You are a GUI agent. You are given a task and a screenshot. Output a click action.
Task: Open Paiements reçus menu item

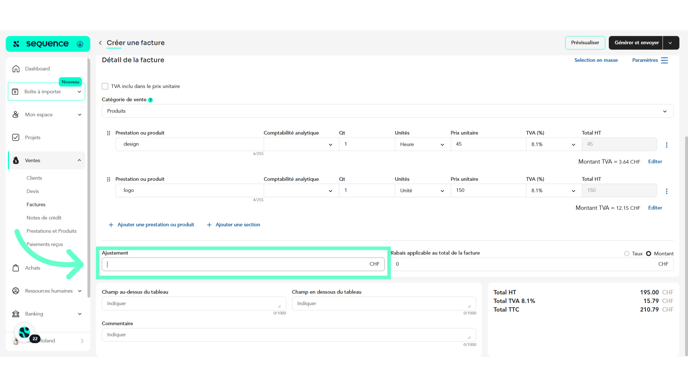click(45, 244)
